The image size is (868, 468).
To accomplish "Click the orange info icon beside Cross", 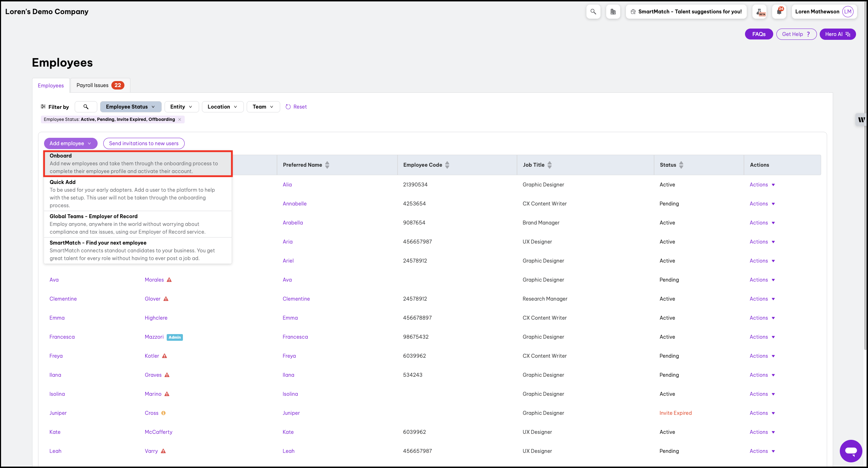I will (164, 413).
